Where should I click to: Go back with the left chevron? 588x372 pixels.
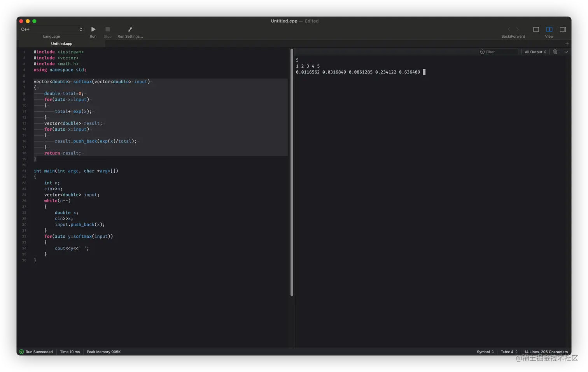point(509,29)
